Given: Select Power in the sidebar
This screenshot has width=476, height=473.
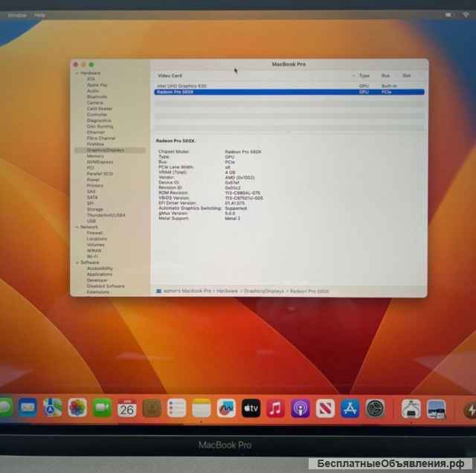Looking at the screenshot, I should click(x=93, y=180).
